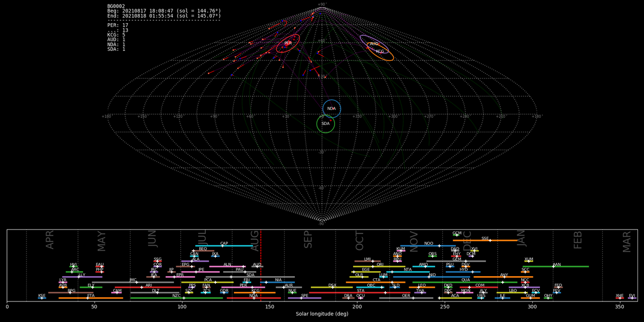Select the green AAN shower bar

[555, 267]
